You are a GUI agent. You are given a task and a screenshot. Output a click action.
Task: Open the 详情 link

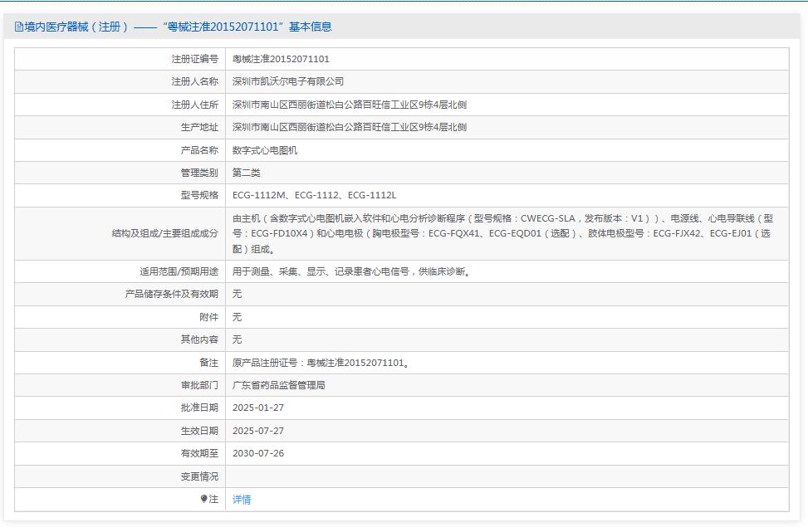point(242,500)
